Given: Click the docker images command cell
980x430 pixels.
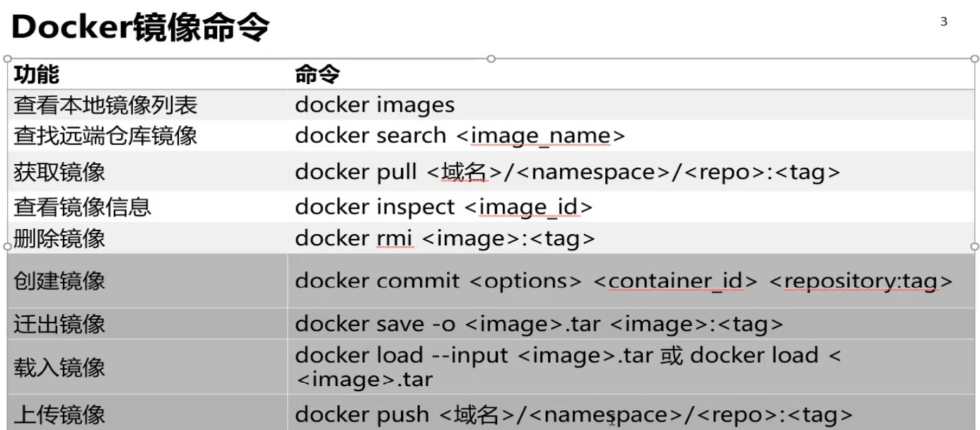Looking at the screenshot, I should [375, 105].
